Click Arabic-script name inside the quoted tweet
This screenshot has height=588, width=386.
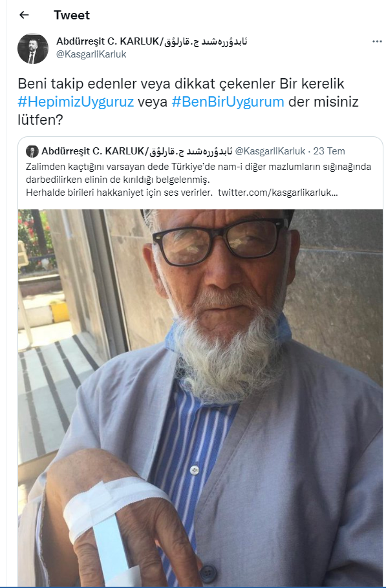pyautogui.click(x=191, y=151)
